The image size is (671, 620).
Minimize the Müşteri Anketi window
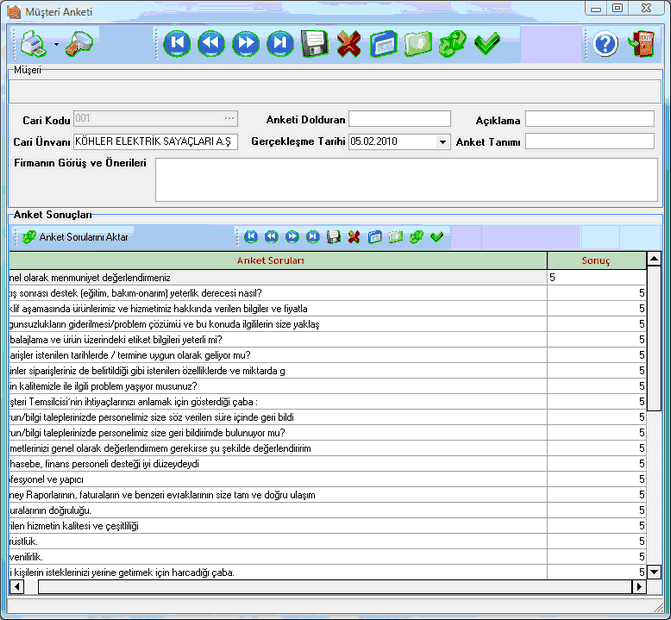[x=595, y=9]
